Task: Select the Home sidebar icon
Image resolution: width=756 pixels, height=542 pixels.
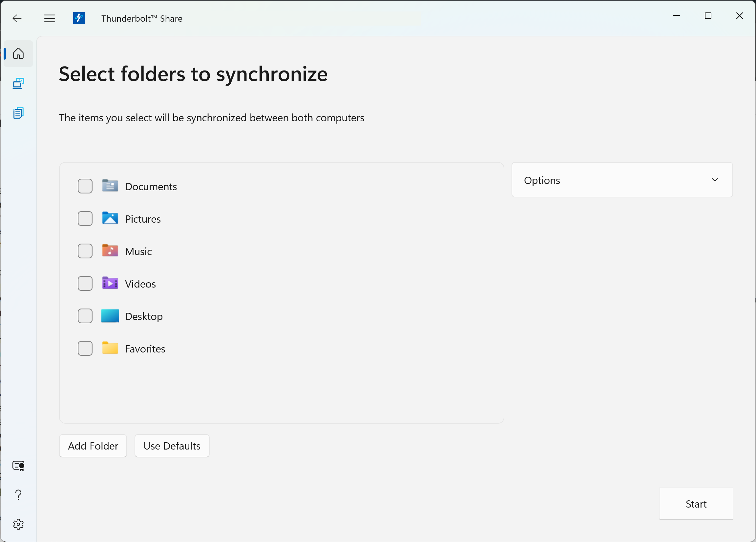Action: (18, 54)
